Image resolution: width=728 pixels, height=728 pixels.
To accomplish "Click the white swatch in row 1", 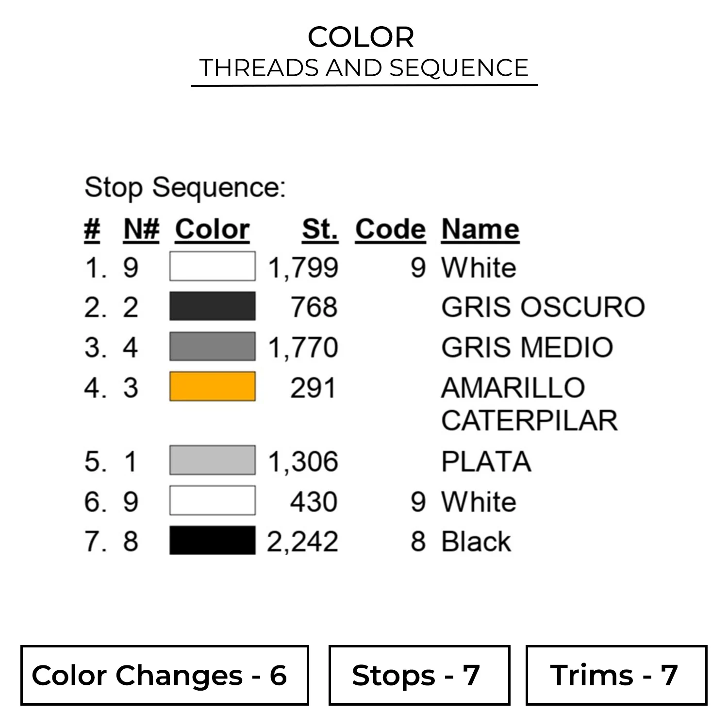I will [x=212, y=266].
